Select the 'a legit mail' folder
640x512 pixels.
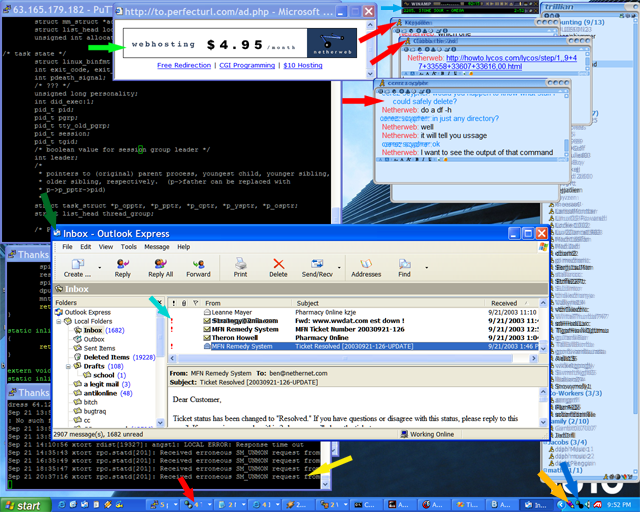point(102,384)
